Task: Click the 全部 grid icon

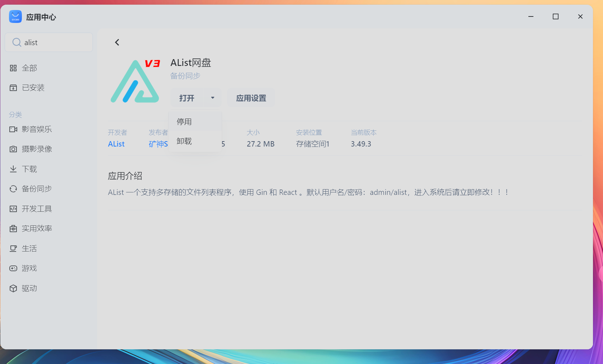Action: click(13, 68)
